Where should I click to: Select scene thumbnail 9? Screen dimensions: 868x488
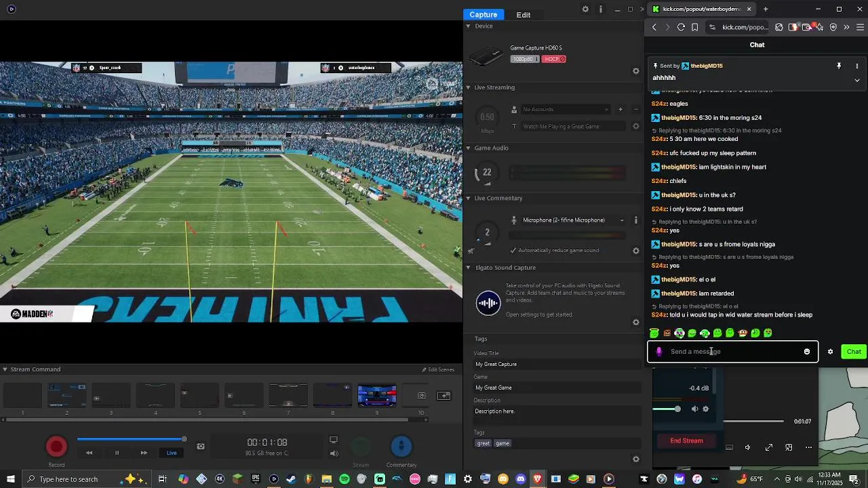(377, 395)
